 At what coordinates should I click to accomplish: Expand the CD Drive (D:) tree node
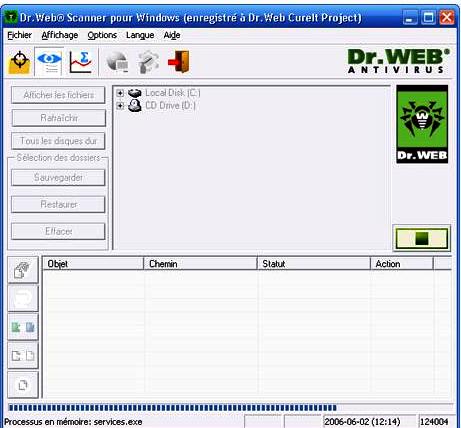point(120,106)
